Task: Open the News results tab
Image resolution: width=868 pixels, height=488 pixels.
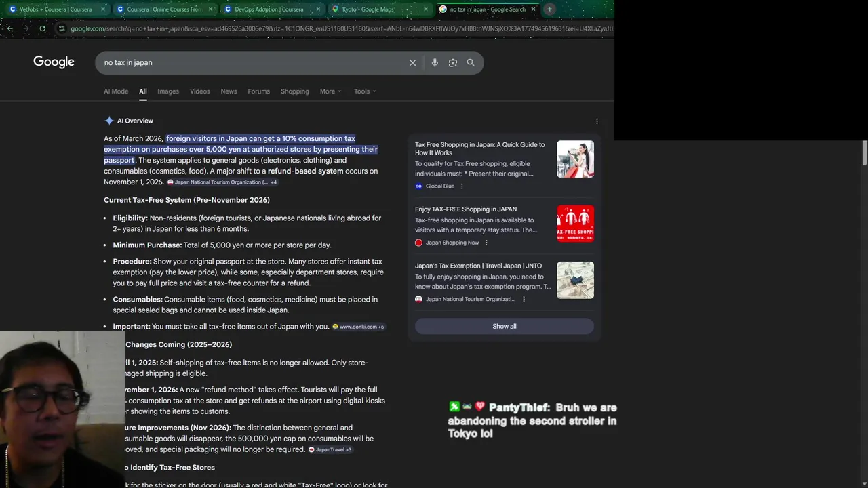Action: pos(229,91)
